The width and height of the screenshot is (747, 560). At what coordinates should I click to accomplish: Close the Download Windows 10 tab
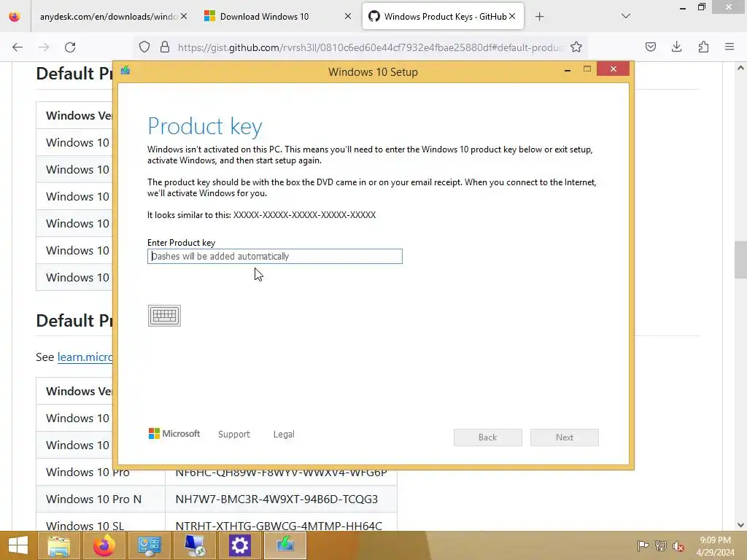(348, 16)
